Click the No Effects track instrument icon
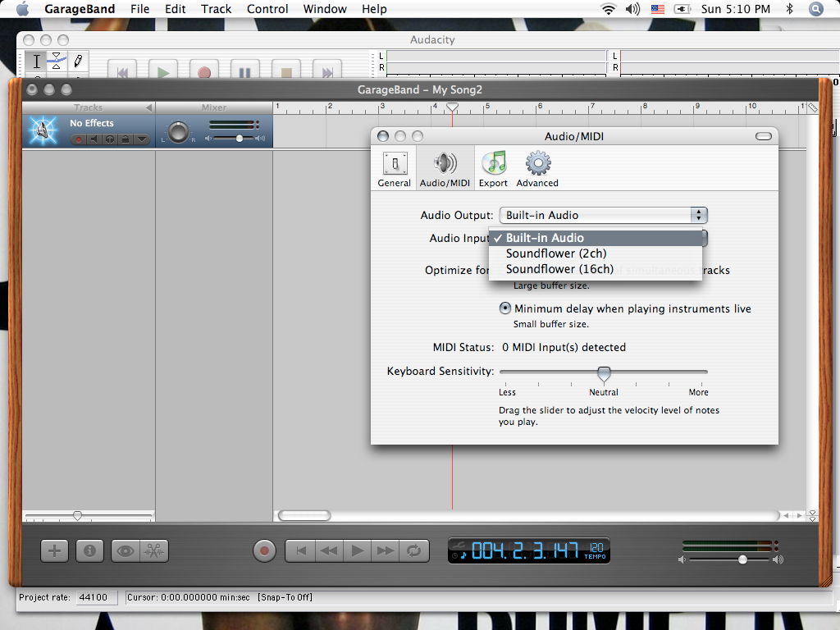The height and width of the screenshot is (630, 840). [43, 131]
